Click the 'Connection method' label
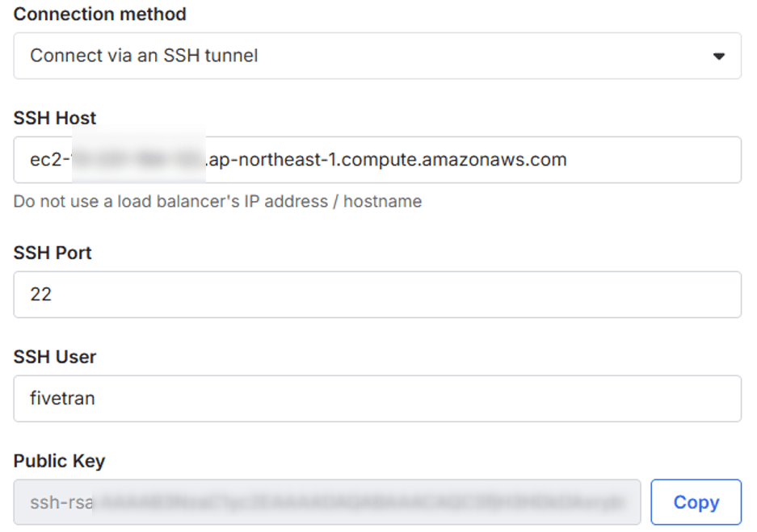Image resolution: width=757 pixels, height=532 pixels. (x=99, y=14)
